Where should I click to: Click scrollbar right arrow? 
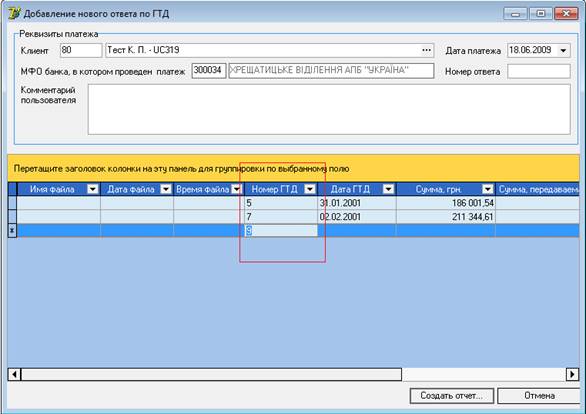[572, 374]
